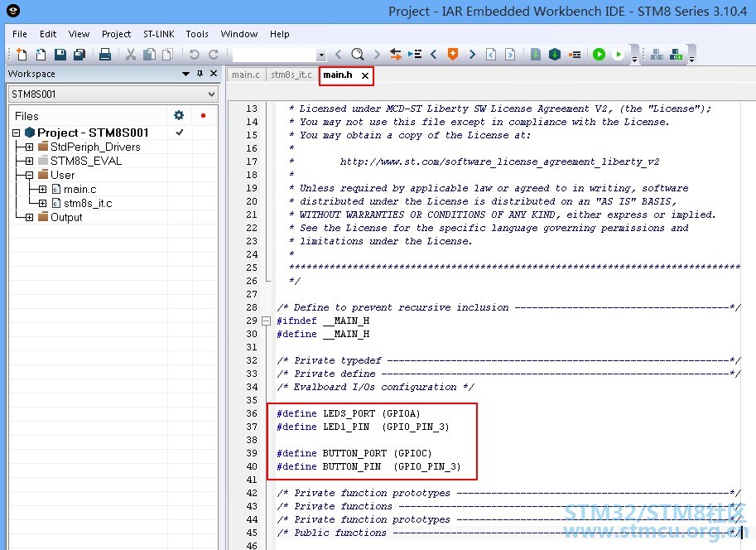756x550 pixels.
Task: Open the toolbar search box dropdown arrow
Action: pos(321,55)
